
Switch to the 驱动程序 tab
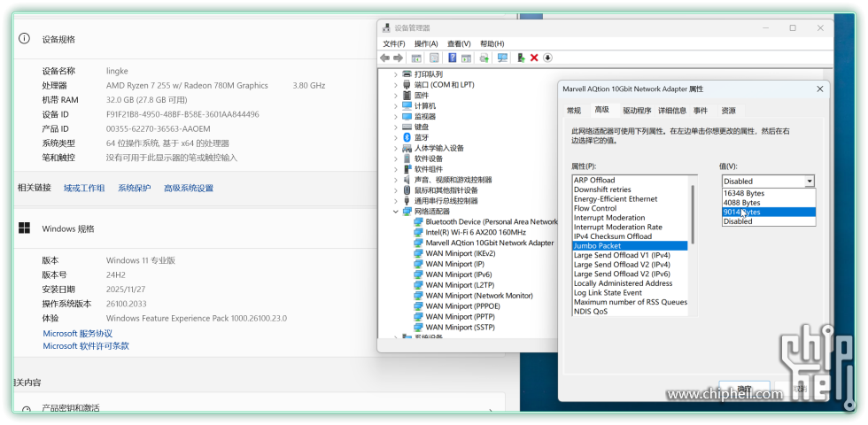(x=636, y=111)
